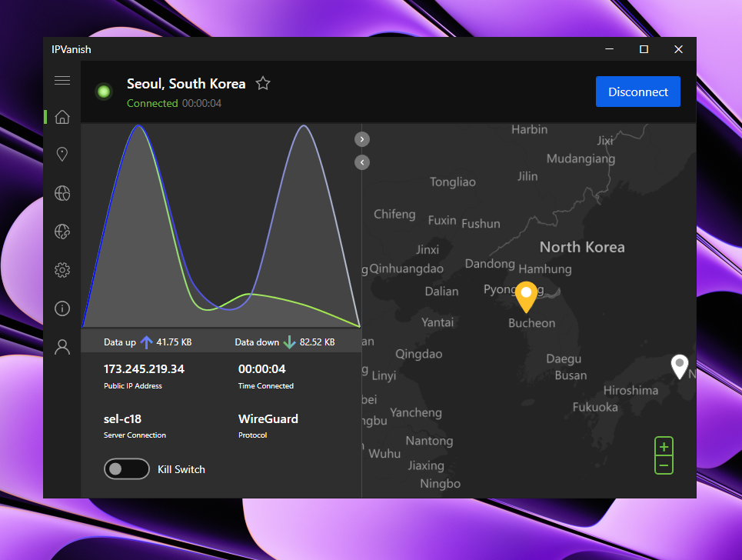The width and height of the screenshot is (742, 560).
Task: Click the green connection status indicator
Action: tap(104, 92)
